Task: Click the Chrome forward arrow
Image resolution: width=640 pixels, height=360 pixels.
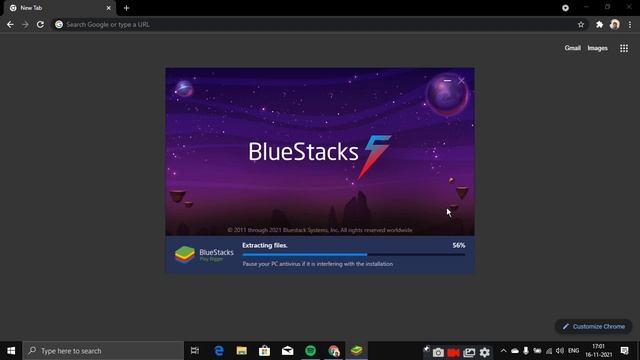Action: pyautogui.click(x=25, y=24)
